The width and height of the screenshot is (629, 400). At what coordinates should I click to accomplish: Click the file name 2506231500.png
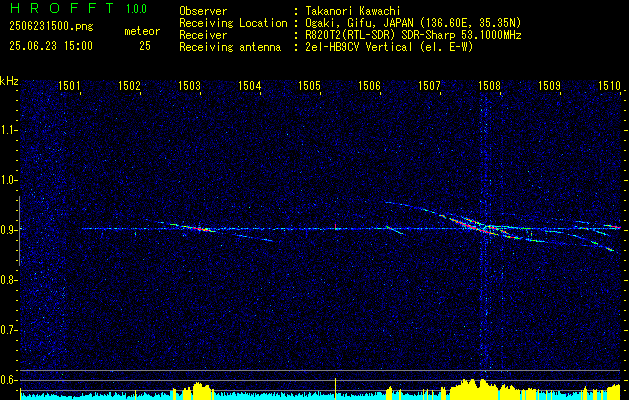[x=51, y=27]
